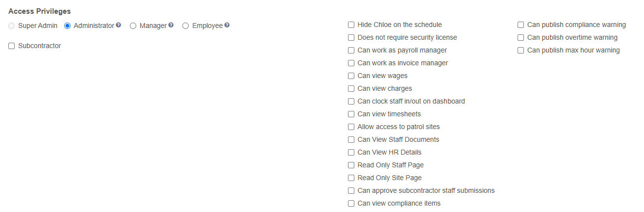The height and width of the screenshot is (212, 644).
Task: Check Can clock staff in/out on dashboard
Action: pos(351,102)
